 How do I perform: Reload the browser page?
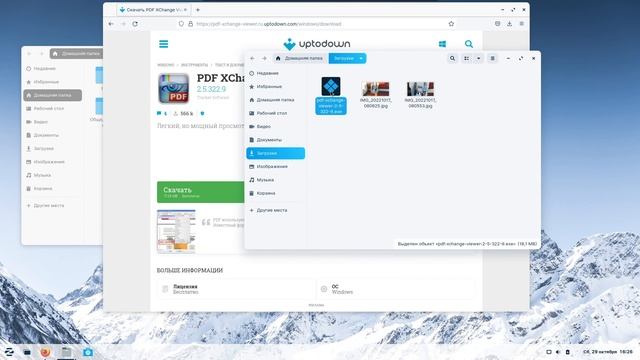pos(135,24)
